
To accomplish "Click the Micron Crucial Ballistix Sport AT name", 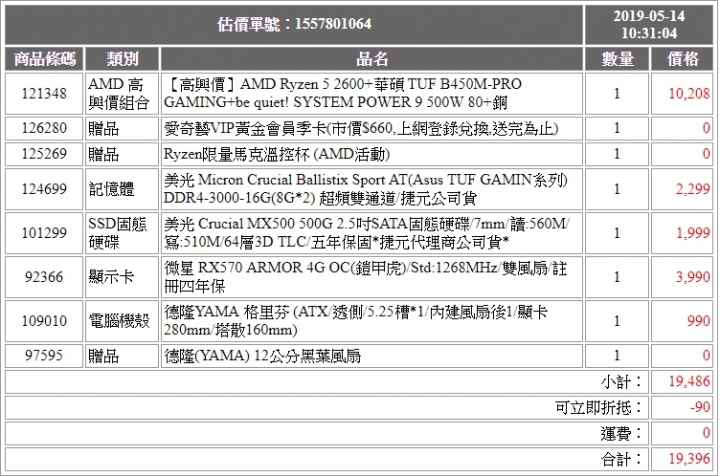I will [x=366, y=189].
